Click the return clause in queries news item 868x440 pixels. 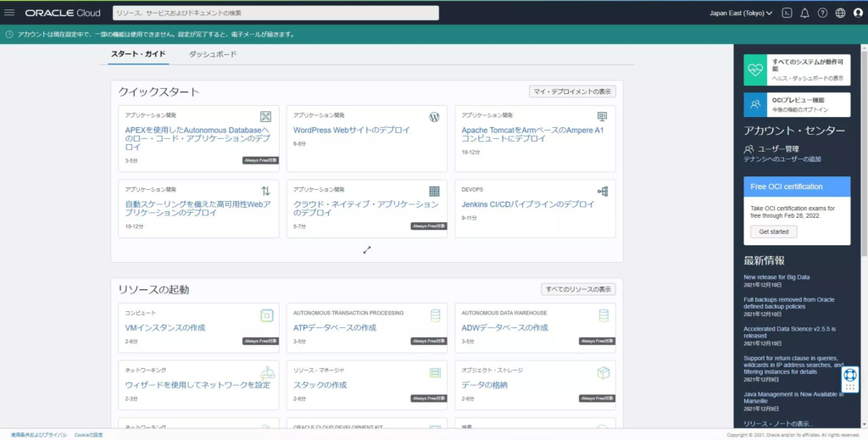[x=793, y=365]
